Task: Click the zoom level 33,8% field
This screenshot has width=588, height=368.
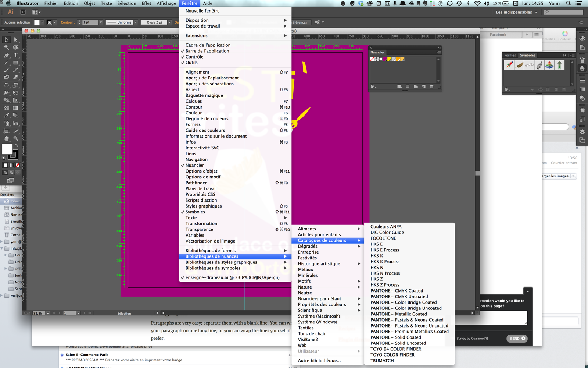Action: click(x=38, y=314)
